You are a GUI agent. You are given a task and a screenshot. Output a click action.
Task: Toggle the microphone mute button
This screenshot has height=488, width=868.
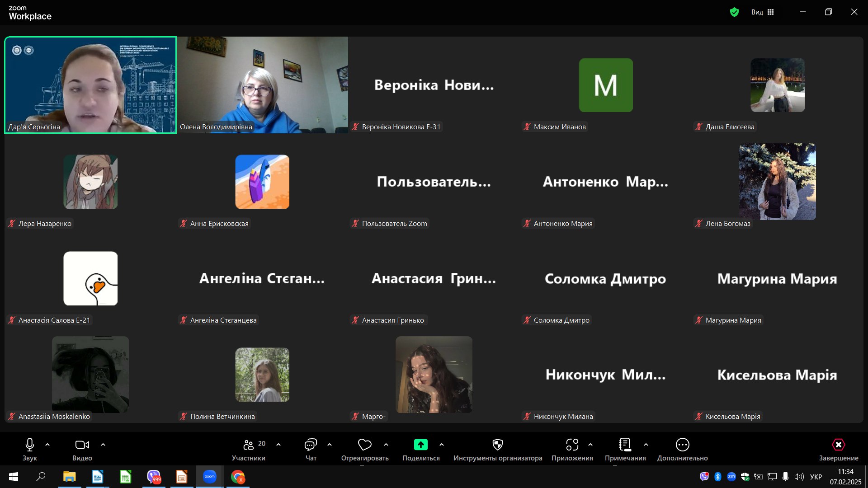tap(30, 445)
